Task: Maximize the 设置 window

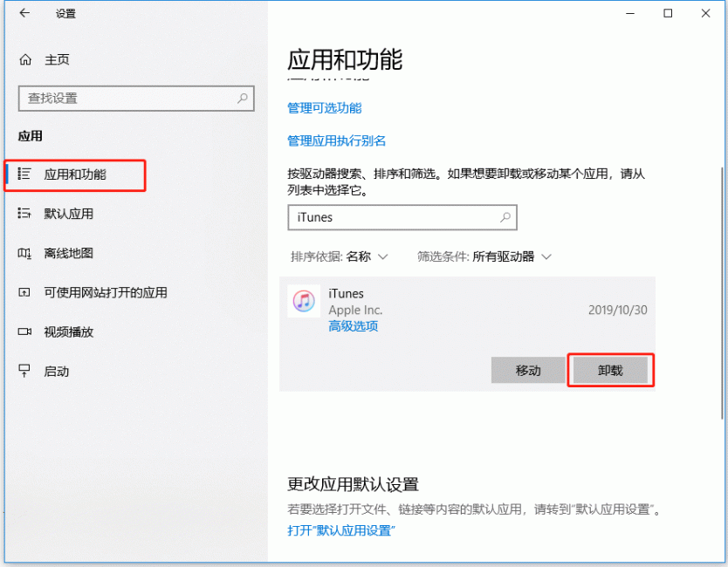Action: coord(668,13)
